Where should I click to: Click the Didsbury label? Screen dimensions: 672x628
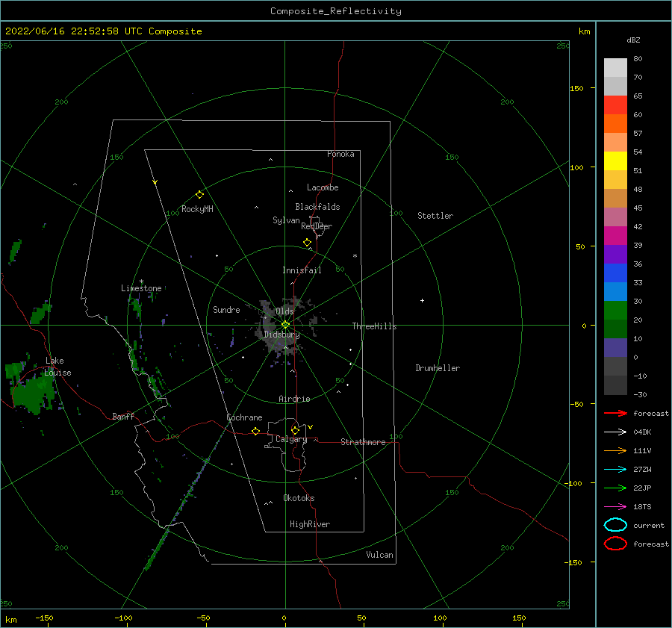pyautogui.click(x=281, y=335)
